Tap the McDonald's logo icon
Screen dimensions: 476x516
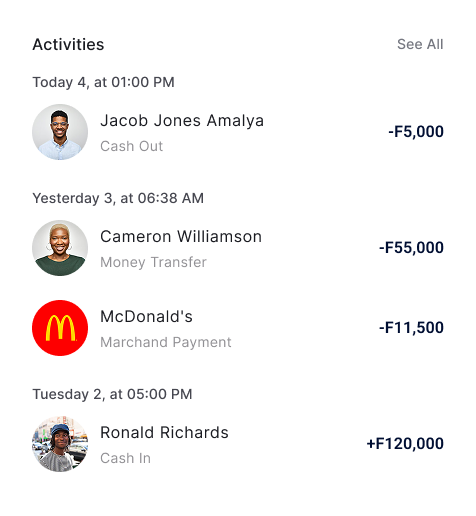point(60,328)
